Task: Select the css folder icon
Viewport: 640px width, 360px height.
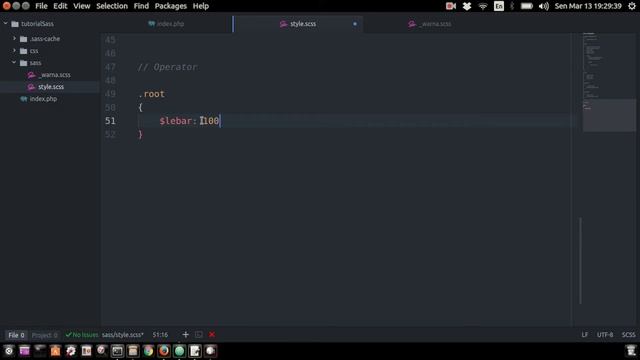Action: click(24, 51)
